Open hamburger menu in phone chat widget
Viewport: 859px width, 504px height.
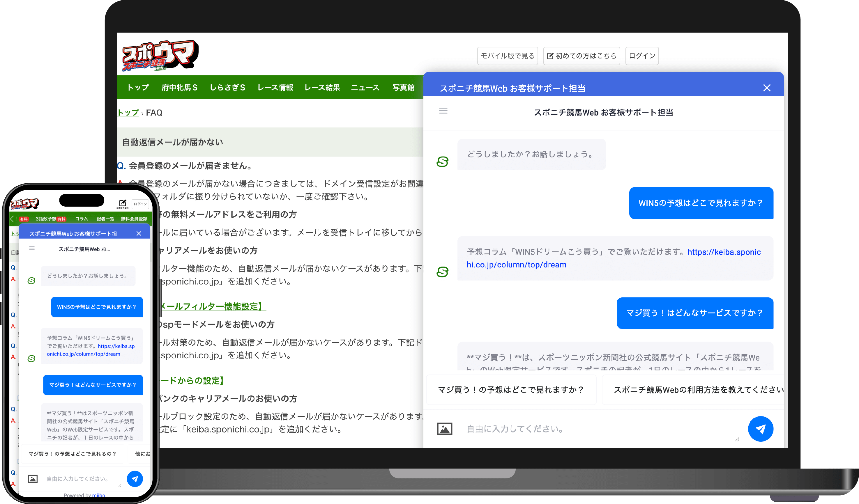pyautogui.click(x=32, y=248)
